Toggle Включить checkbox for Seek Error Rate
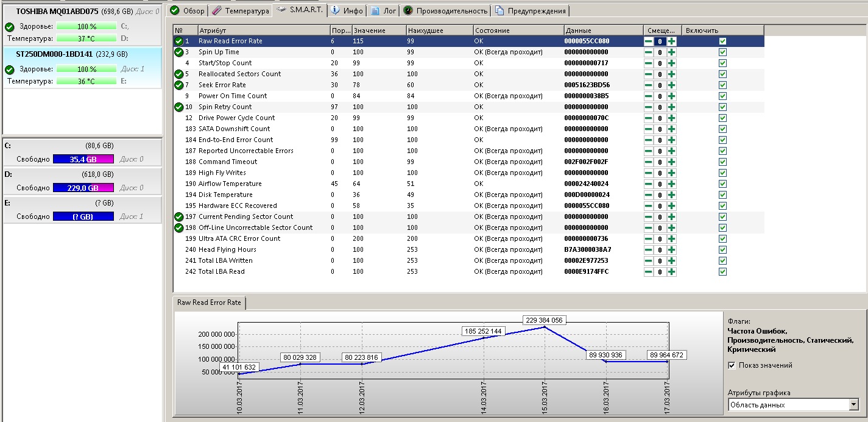868x422 pixels. tap(722, 85)
